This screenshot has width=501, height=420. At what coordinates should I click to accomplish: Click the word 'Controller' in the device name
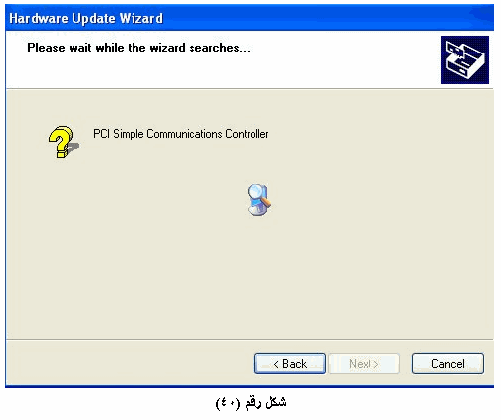click(x=247, y=134)
